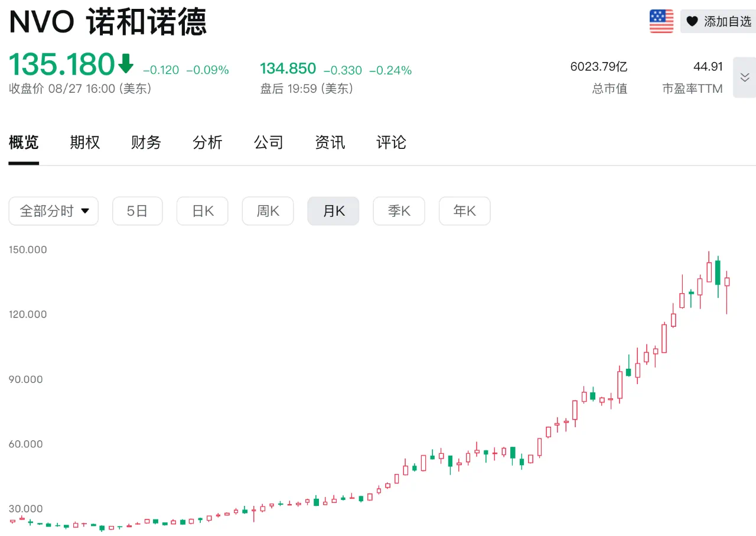Click the 90.000 axis label
756x536 pixels.
pos(26,379)
